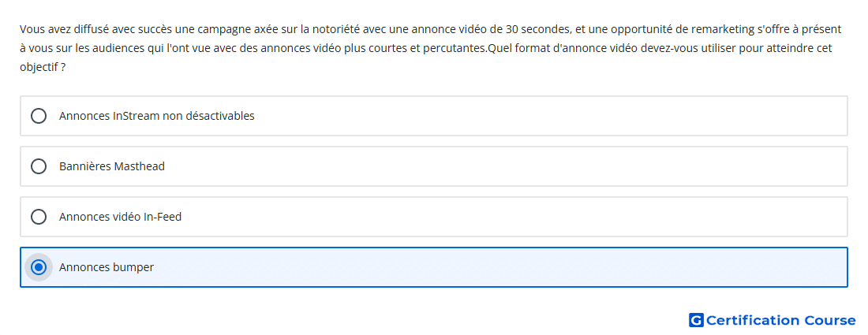
Task: Click the "Annonces vidéo In-Feed" label text
Action: tap(120, 217)
